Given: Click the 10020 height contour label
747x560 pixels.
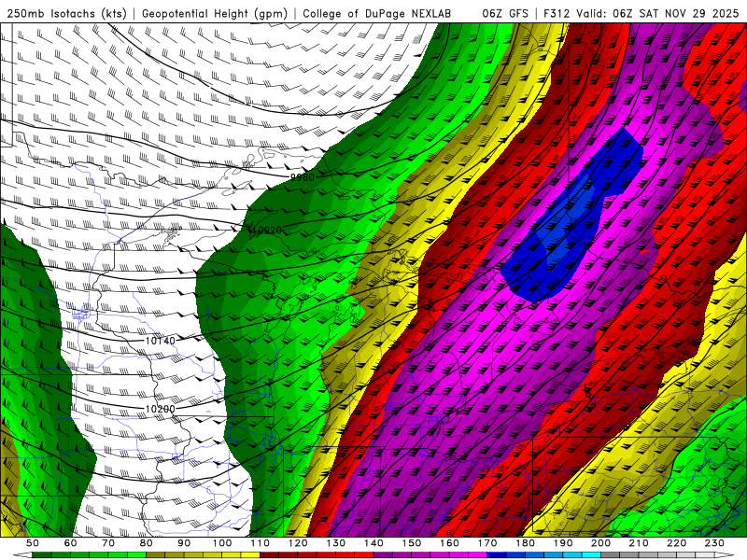Looking at the screenshot, I should 267,230.
